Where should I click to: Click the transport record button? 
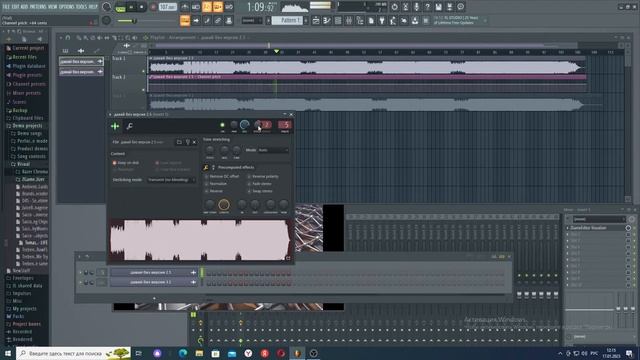pos(153,7)
